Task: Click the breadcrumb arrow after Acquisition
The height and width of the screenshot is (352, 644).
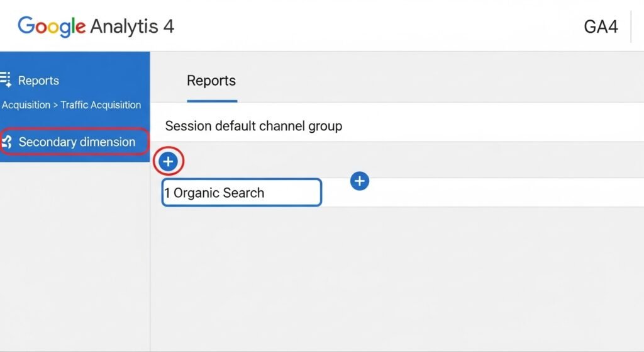Action: (x=55, y=105)
